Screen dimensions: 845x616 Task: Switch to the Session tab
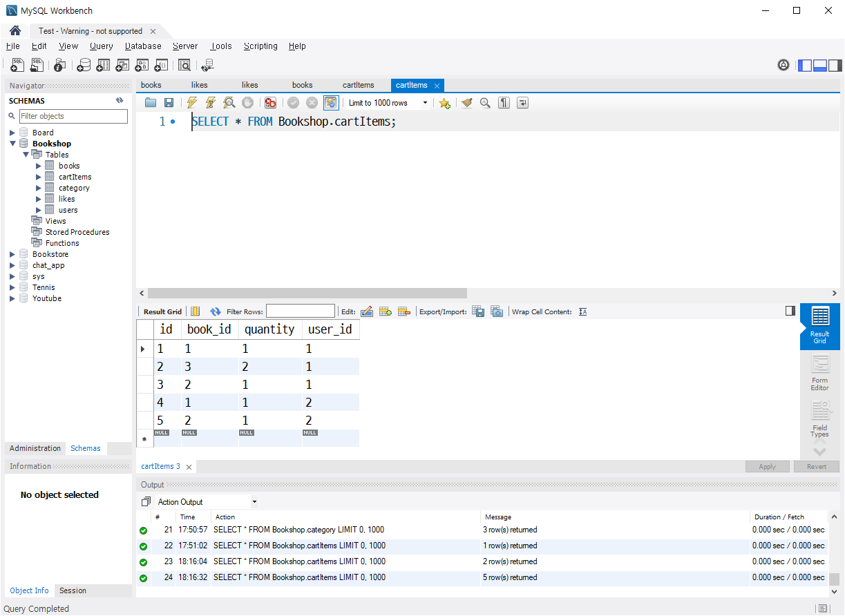(x=73, y=590)
